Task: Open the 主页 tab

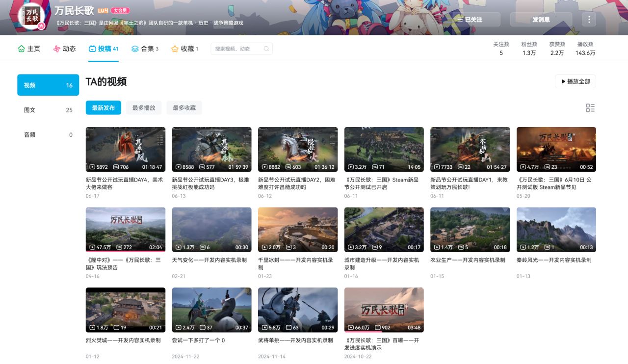Action: 29,49
